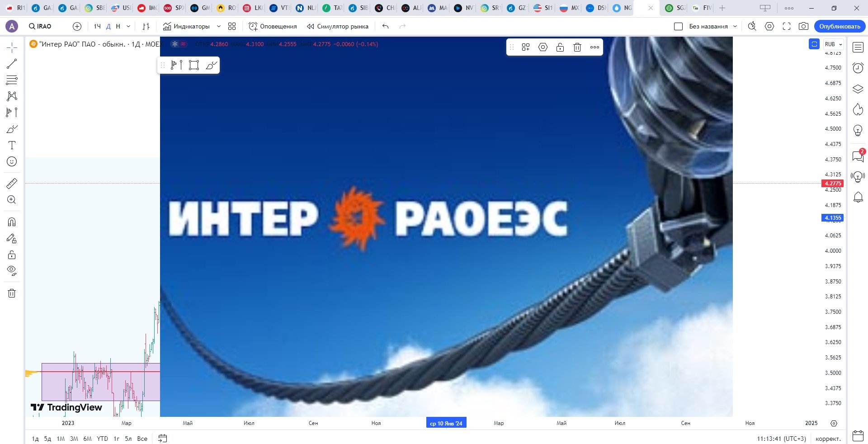Image resolution: width=868 pixels, height=444 pixels.
Task: Choose the forecast tool in floating toolbar
Action: 177,66
